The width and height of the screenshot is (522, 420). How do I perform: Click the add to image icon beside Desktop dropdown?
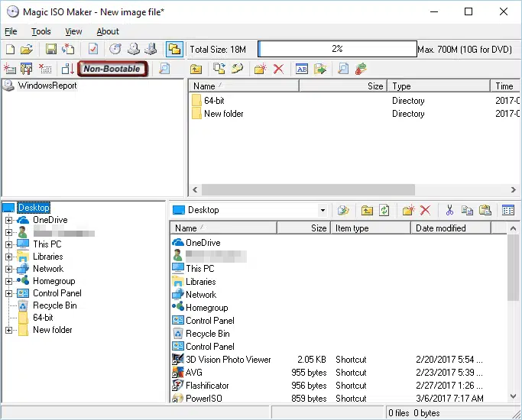343,210
